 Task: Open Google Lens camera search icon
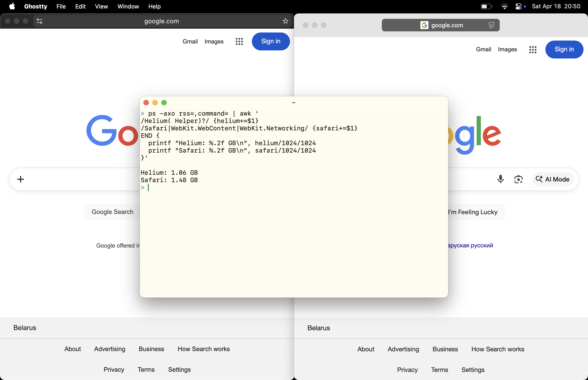click(518, 179)
